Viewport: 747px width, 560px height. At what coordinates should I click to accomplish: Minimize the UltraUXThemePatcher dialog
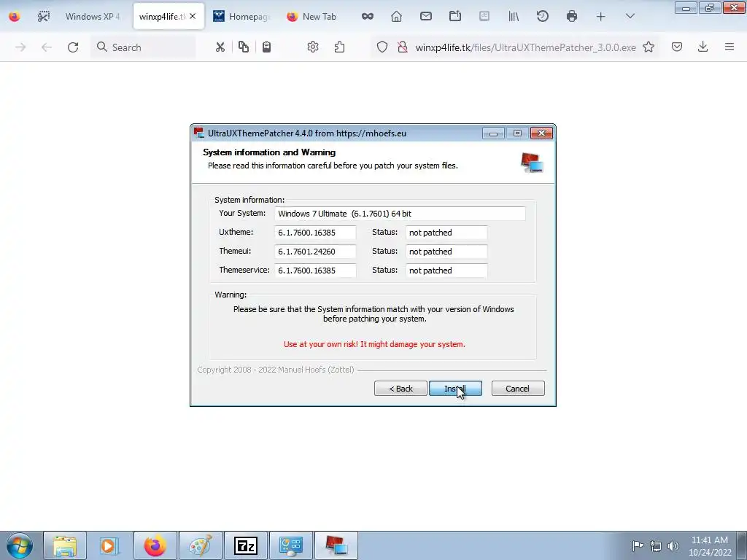[493, 133]
